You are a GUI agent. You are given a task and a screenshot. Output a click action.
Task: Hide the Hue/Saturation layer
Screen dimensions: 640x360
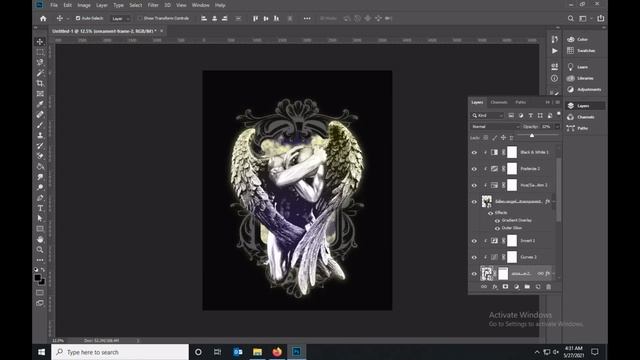[x=474, y=185]
